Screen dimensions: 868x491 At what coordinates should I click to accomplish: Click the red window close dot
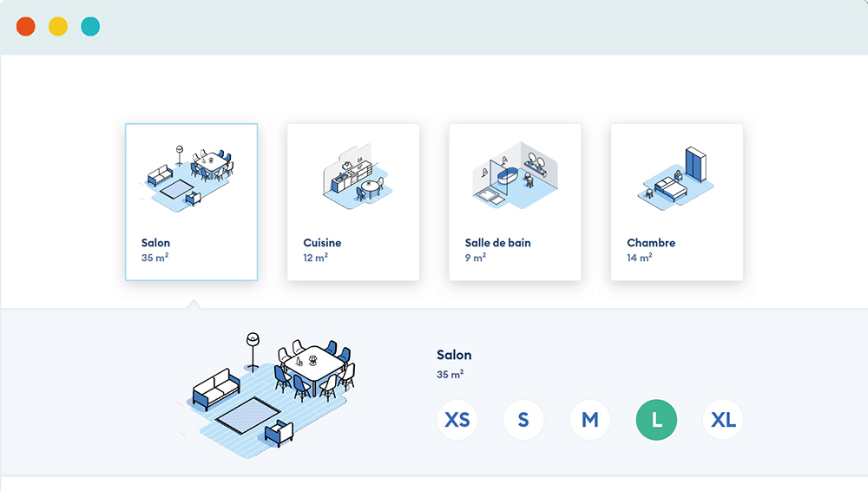[x=26, y=27]
